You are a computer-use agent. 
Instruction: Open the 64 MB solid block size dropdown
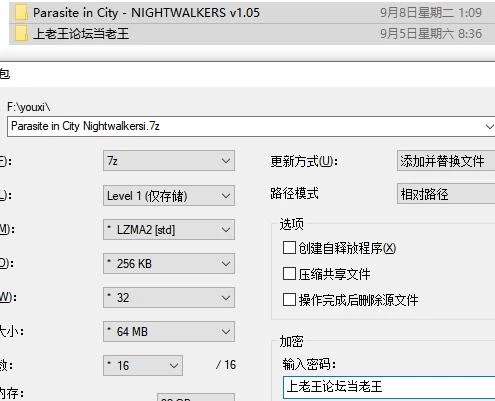point(169,332)
